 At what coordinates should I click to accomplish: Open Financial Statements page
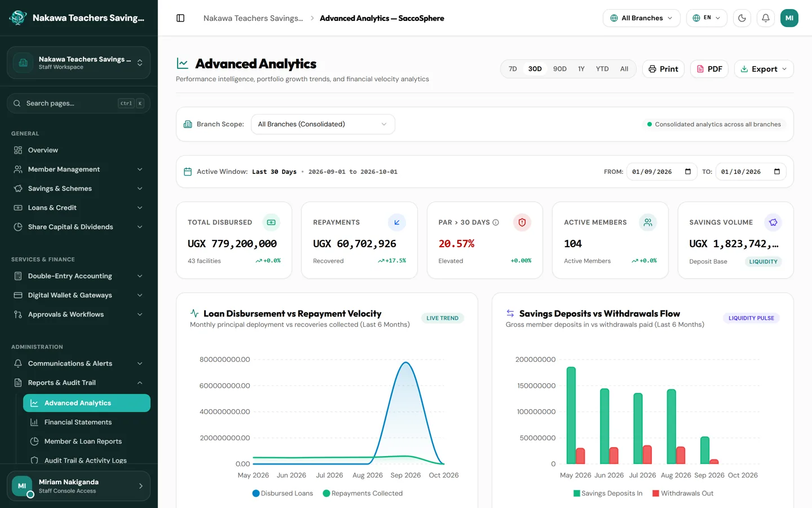87,422
